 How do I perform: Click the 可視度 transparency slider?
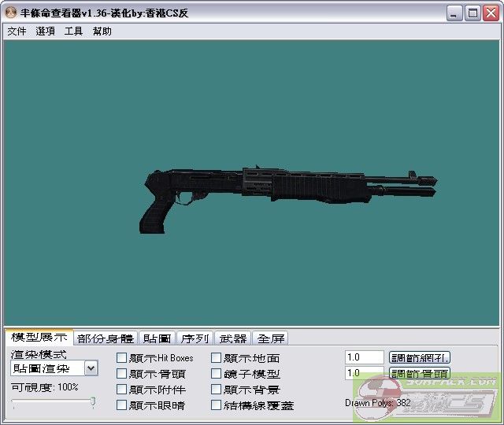(54, 403)
